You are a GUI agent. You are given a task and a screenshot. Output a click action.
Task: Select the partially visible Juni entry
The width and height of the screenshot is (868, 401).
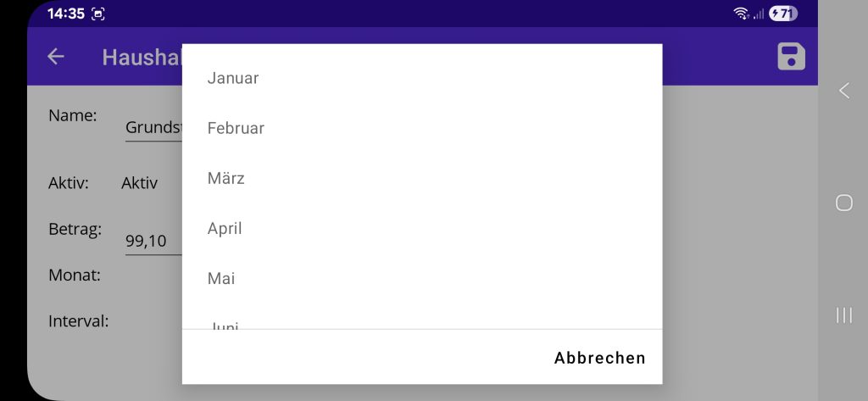click(224, 325)
